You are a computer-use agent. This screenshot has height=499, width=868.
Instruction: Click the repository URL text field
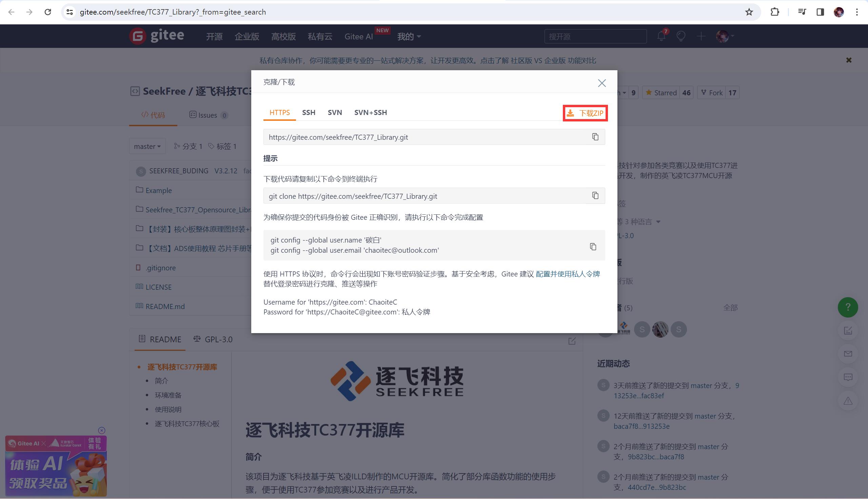tap(425, 137)
